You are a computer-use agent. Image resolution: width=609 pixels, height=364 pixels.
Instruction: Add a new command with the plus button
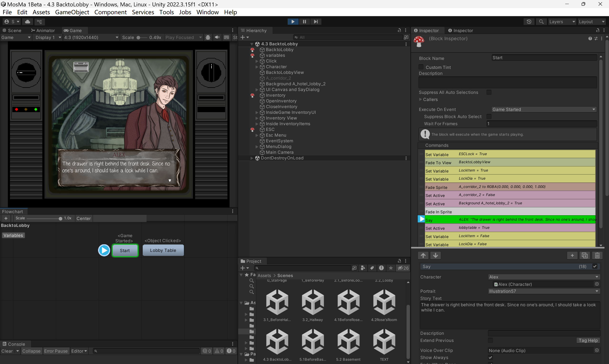pyautogui.click(x=572, y=255)
